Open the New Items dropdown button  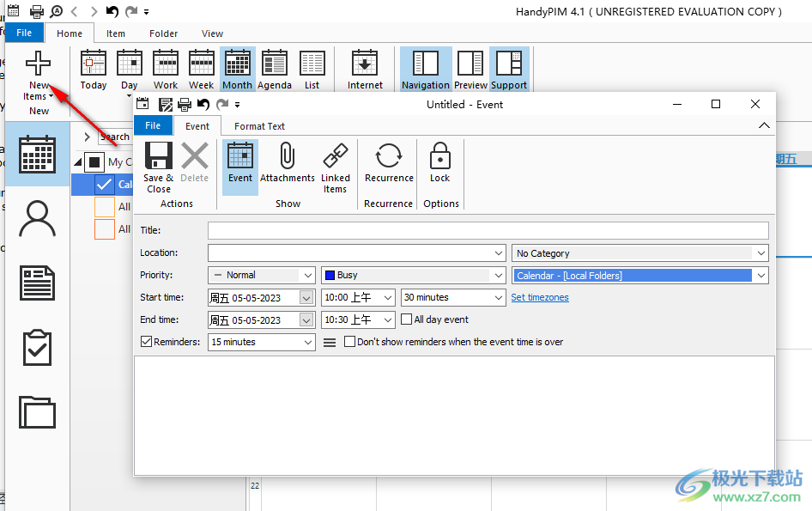coord(39,76)
